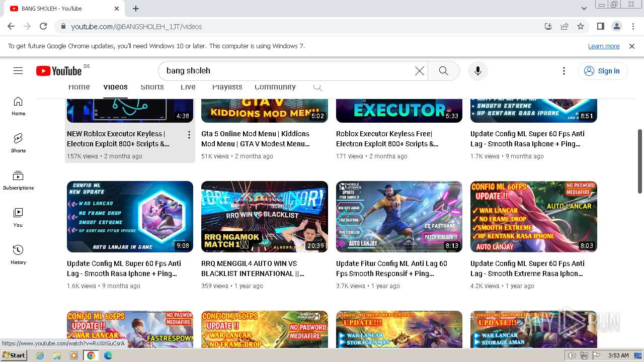This screenshot has width=644, height=362.
Task: Open the Gta 5 Online Mod Menu Kiddions video title
Action: pyautogui.click(x=256, y=139)
